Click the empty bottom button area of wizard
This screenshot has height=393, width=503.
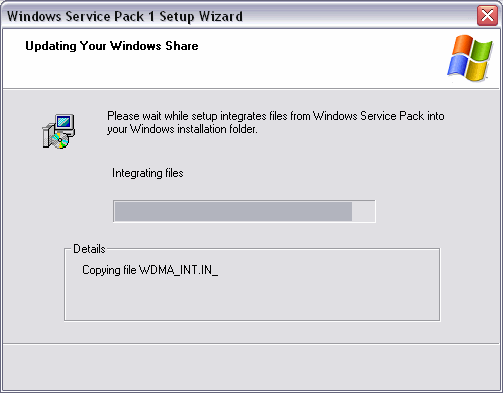tap(251, 367)
